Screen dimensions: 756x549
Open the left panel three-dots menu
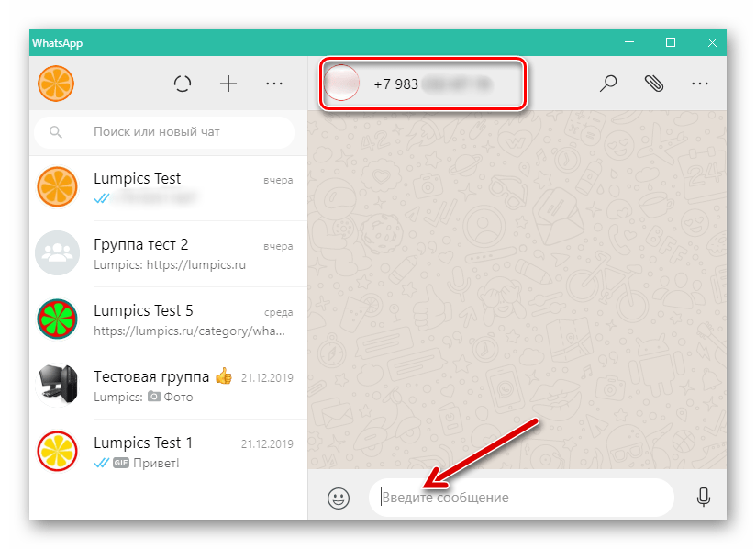pyautogui.click(x=273, y=84)
